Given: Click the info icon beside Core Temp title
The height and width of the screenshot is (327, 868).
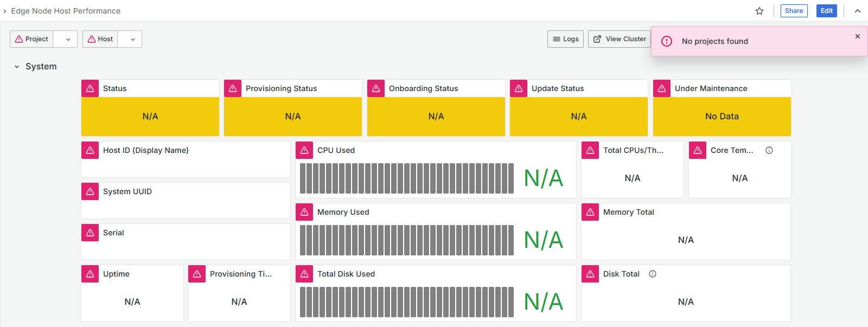Looking at the screenshot, I should tap(769, 150).
